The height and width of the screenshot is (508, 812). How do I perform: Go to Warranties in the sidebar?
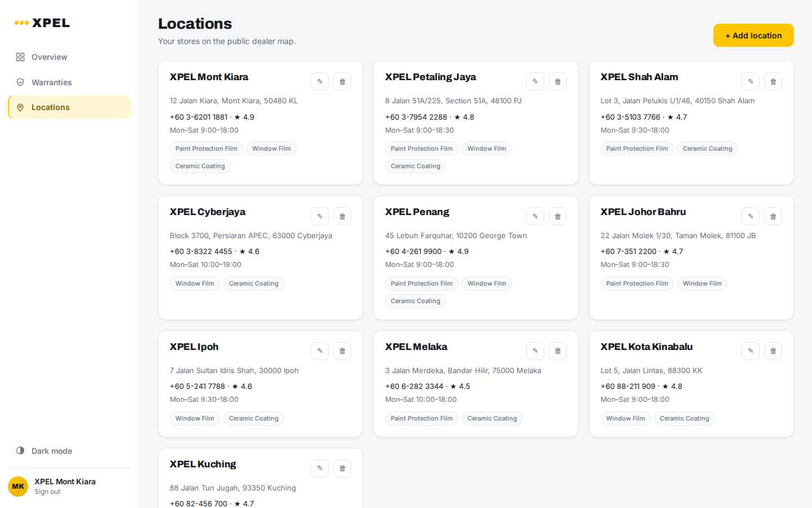point(69,82)
